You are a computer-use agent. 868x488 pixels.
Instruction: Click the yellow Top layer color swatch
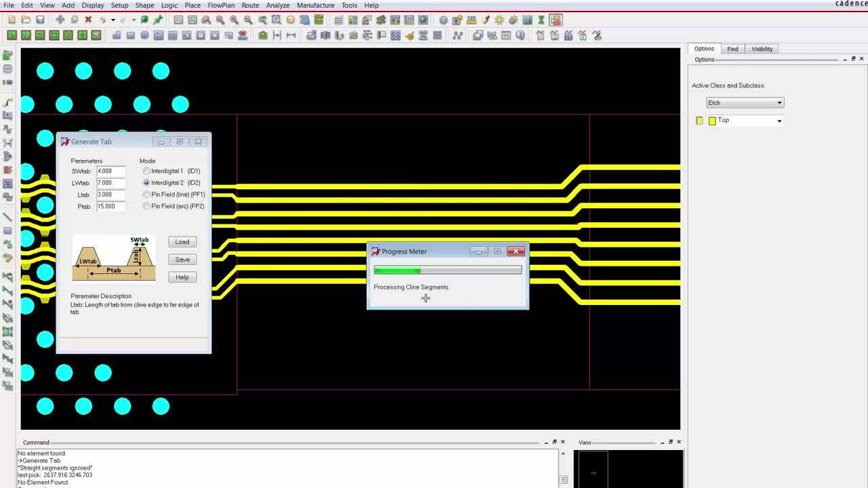712,121
